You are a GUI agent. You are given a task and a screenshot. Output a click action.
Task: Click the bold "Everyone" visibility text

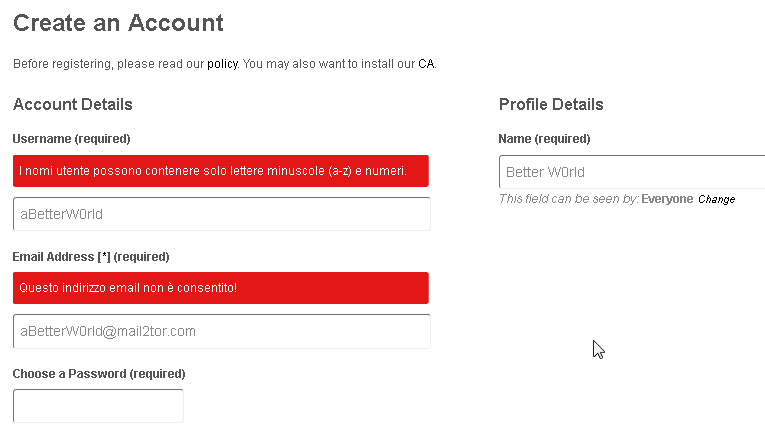667,199
